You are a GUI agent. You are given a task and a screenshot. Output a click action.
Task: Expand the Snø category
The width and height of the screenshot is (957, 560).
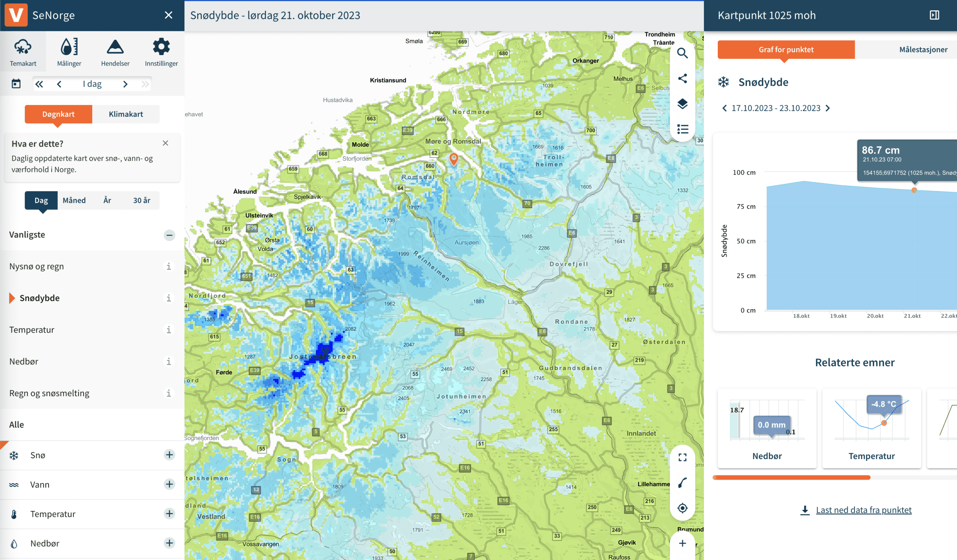pyautogui.click(x=169, y=455)
